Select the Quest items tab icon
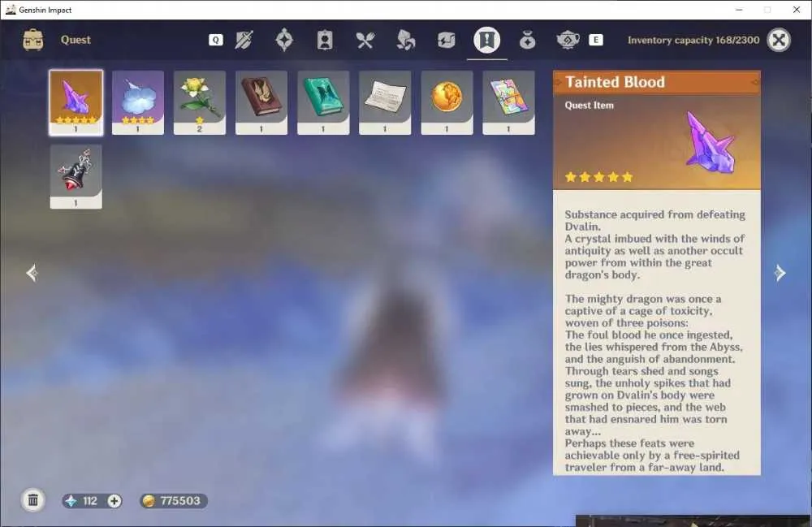 (x=486, y=40)
